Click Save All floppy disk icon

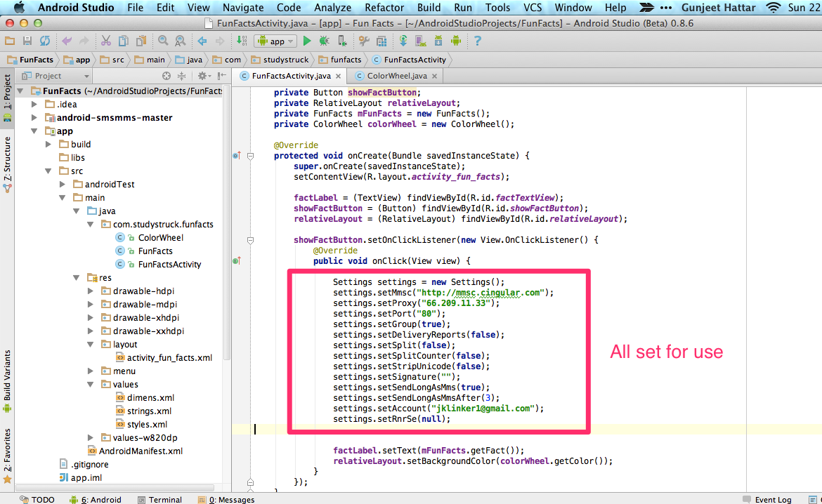tap(27, 41)
